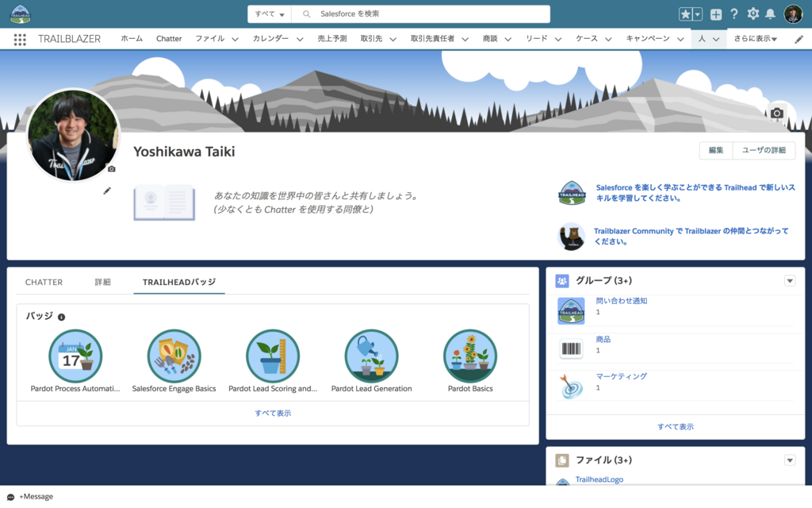
Task: Click 問い合わせ通知 group thumbnail
Action: click(x=571, y=311)
